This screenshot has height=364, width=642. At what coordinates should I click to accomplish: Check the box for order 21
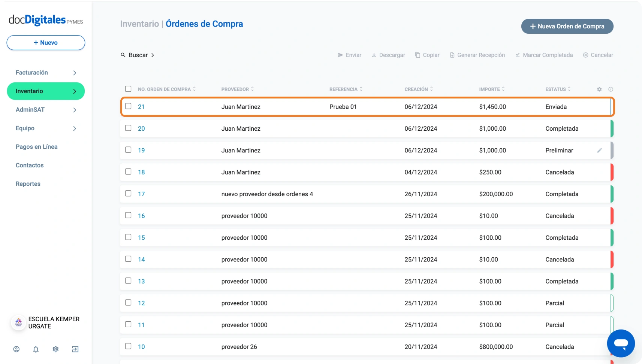coord(128,106)
